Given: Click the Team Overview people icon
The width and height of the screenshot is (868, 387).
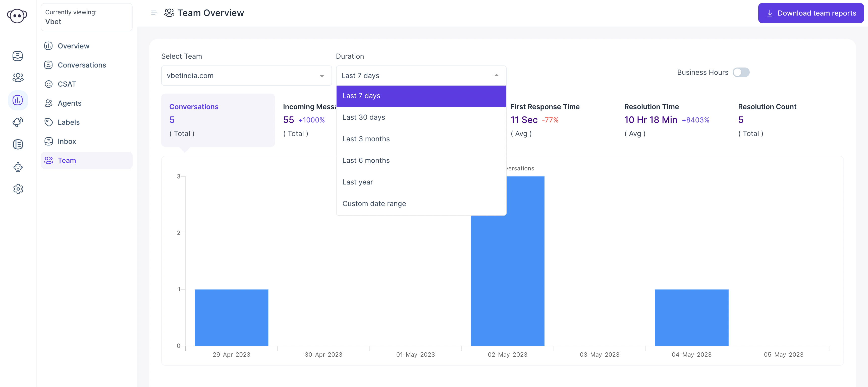Looking at the screenshot, I should 169,13.
